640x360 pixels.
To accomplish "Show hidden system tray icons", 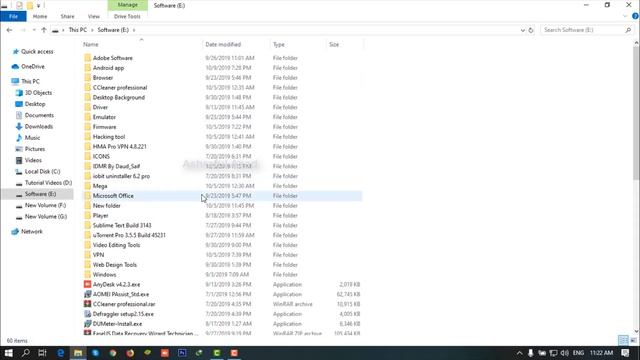I will click(519, 353).
